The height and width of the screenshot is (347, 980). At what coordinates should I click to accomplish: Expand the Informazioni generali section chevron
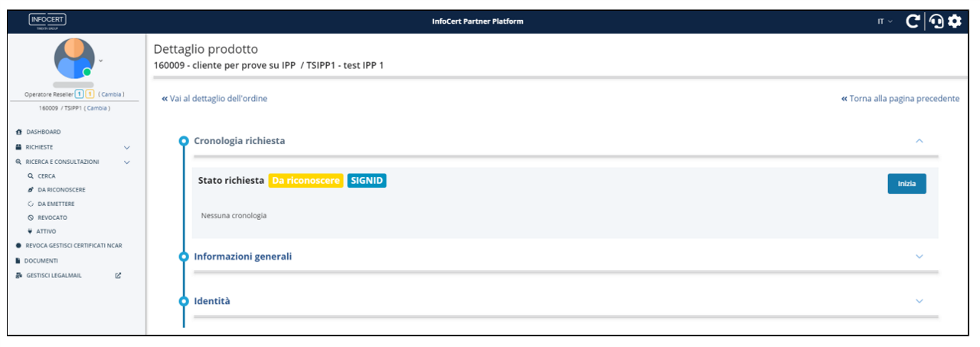(x=920, y=257)
